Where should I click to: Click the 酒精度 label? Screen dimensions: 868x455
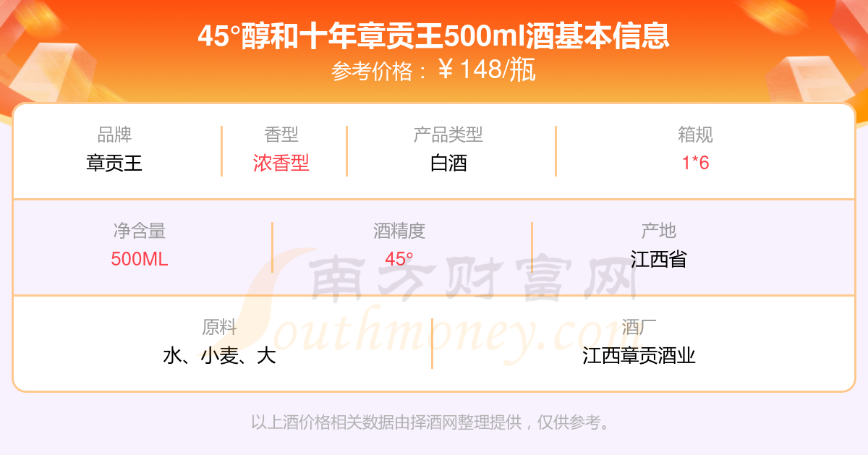(x=399, y=231)
